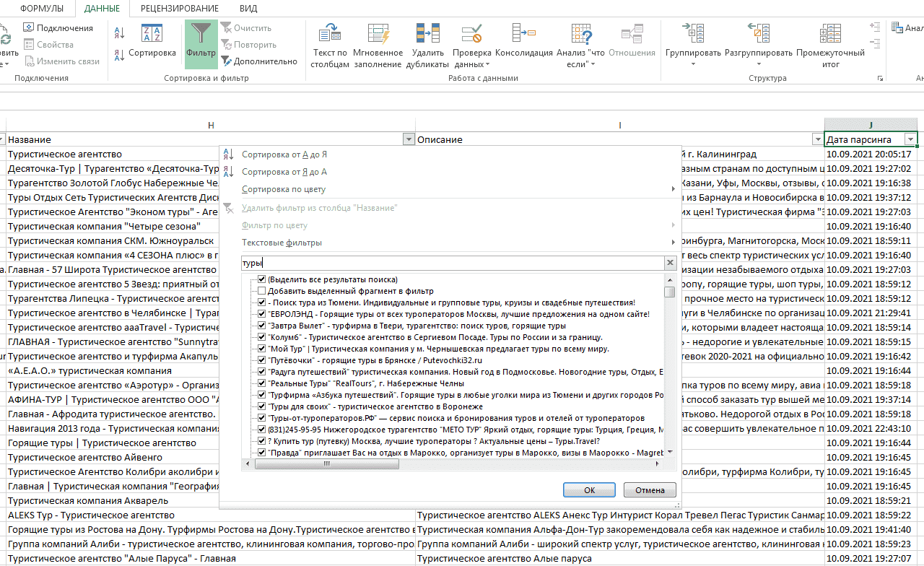Select column H header
The image size is (924, 566).
pyautogui.click(x=211, y=125)
